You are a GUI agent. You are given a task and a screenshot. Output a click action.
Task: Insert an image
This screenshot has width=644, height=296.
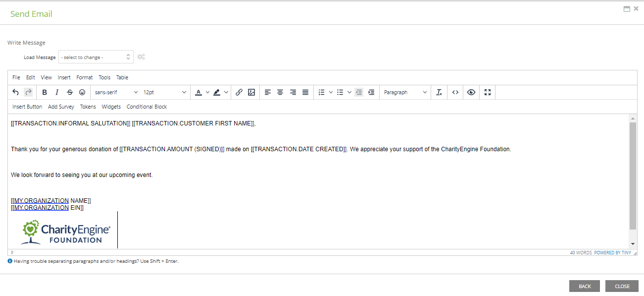point(251,92)
